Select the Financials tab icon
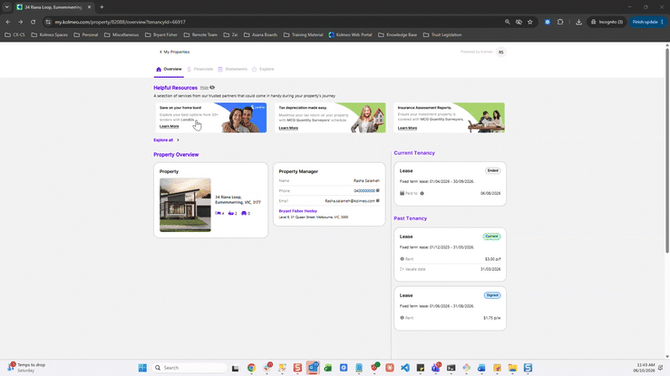The image size is (670, 376). tap(189, 69)
